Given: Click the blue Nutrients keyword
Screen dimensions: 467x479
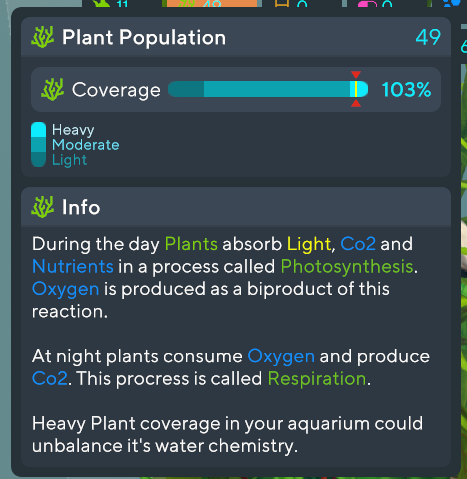Looking at the screenshot, I should tap(73, 266).
